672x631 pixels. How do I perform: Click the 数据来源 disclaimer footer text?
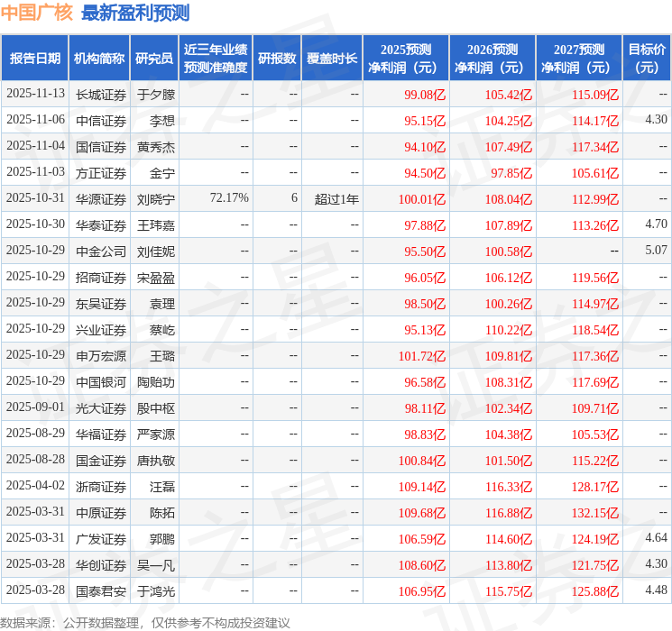tap(145, 623)
